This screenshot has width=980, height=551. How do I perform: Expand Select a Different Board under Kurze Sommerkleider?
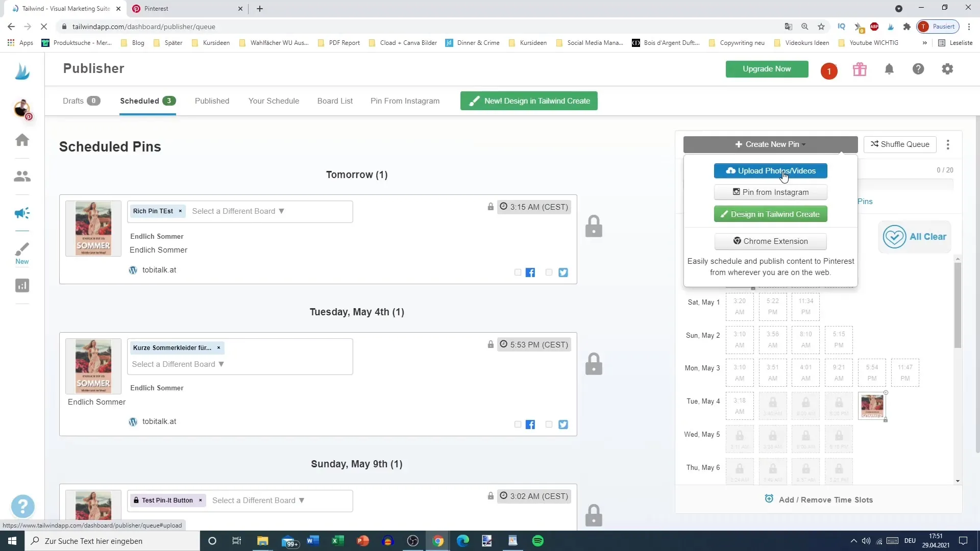click(x=178, y=364)
